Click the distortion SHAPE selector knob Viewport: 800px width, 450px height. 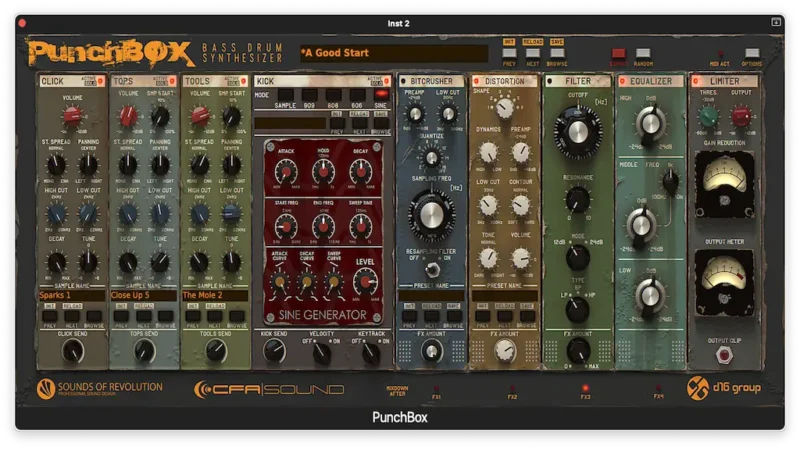point(505,108)
